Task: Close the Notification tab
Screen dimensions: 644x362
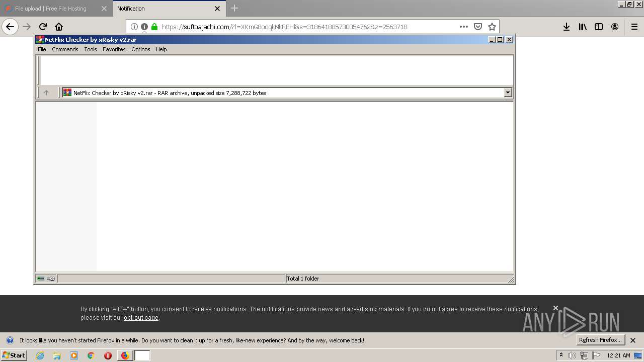Action: tap(217, 9)
